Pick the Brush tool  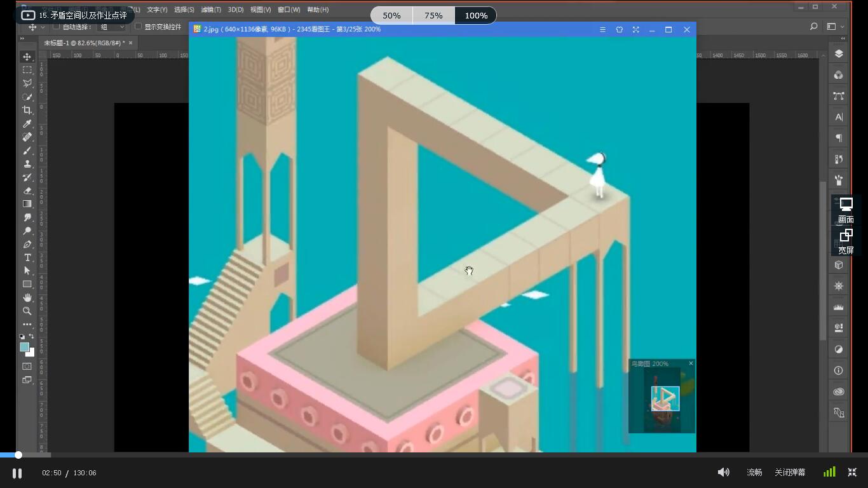tap(27, 151)
